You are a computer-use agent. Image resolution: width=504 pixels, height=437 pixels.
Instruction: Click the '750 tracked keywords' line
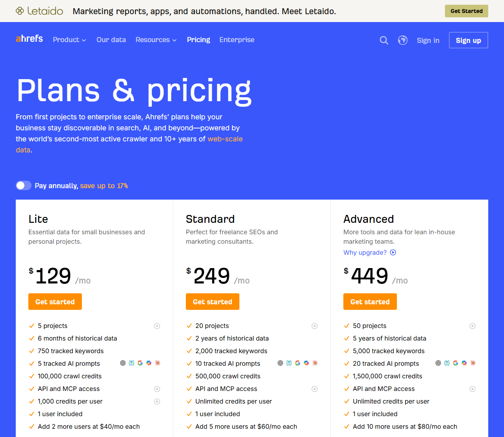tap(71, 351)
